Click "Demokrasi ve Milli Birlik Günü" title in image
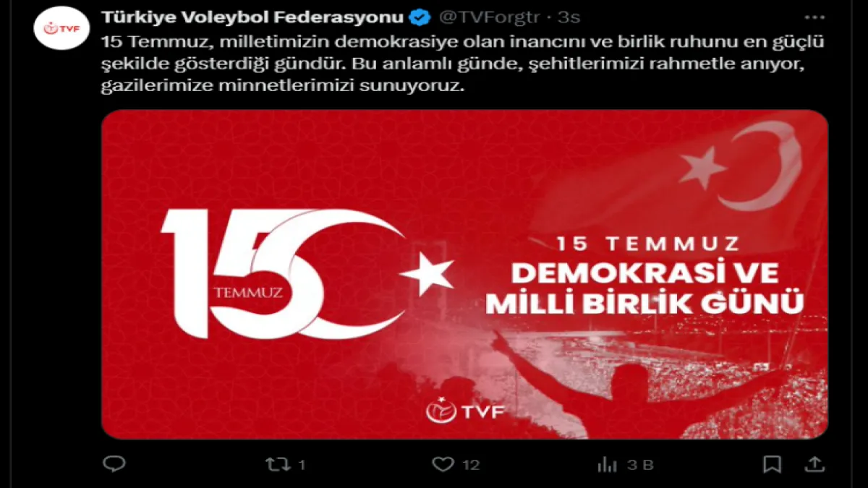The image size is (868, 488). pyautogui.click(x=644, y=287)
